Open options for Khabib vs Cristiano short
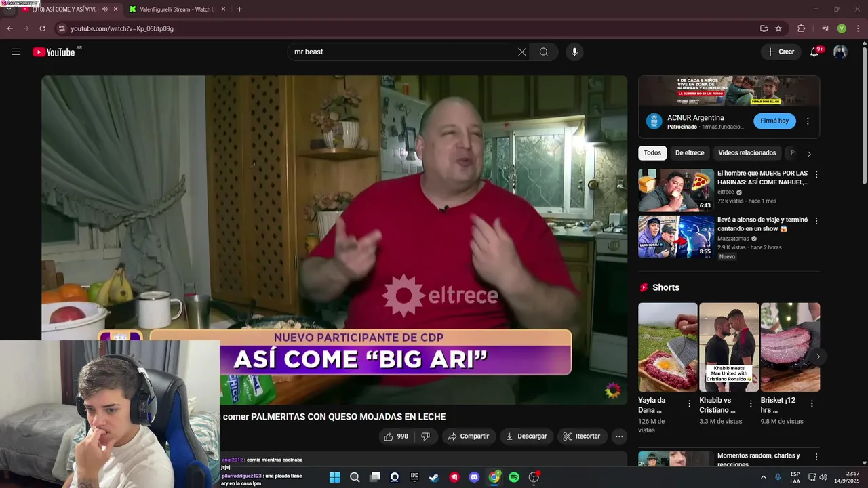The width and height of the screenshot is (868, 488). click(751, 403)
